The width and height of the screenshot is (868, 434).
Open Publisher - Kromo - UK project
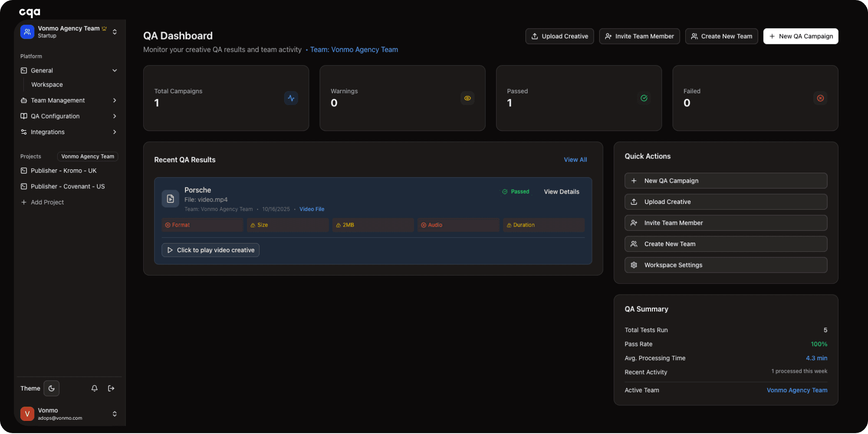click(x=64, y=171)
